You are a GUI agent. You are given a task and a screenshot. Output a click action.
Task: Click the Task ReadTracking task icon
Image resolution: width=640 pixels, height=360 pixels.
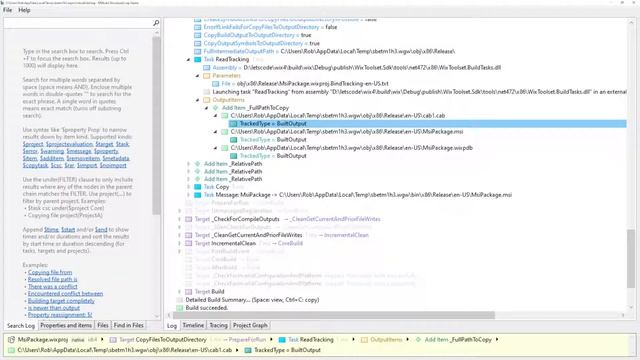[x=198, y=60]
